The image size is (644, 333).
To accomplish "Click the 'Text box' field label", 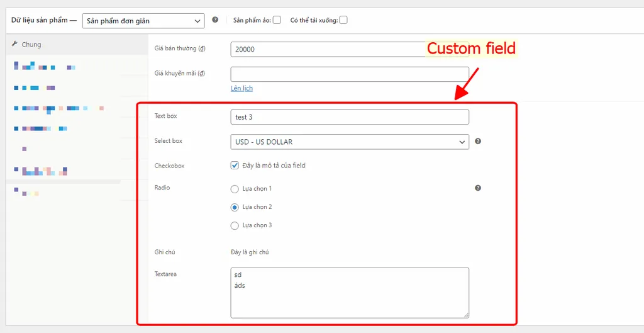I will click(x=165, y=116).
